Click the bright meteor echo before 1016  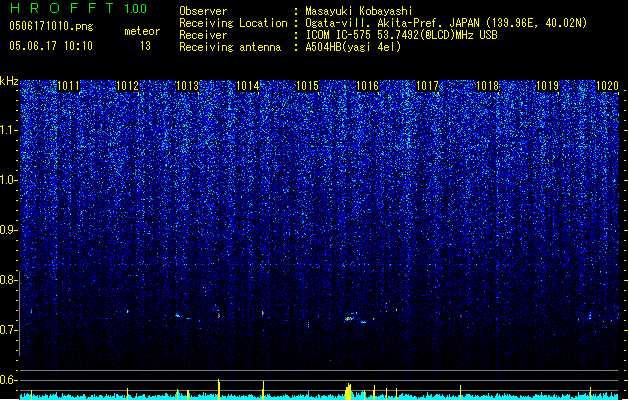[x=349, y=319]
